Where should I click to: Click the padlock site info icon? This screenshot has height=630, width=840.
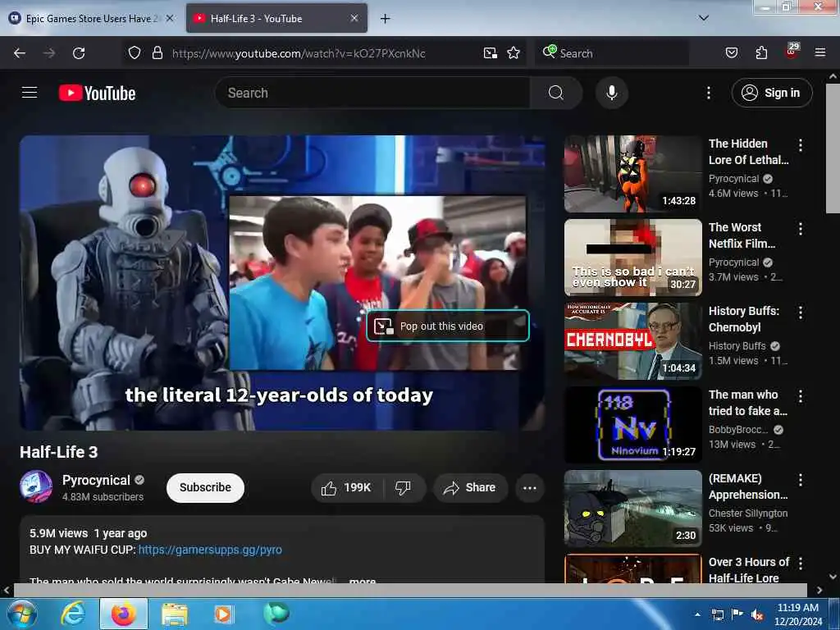(x=157, y=52)
